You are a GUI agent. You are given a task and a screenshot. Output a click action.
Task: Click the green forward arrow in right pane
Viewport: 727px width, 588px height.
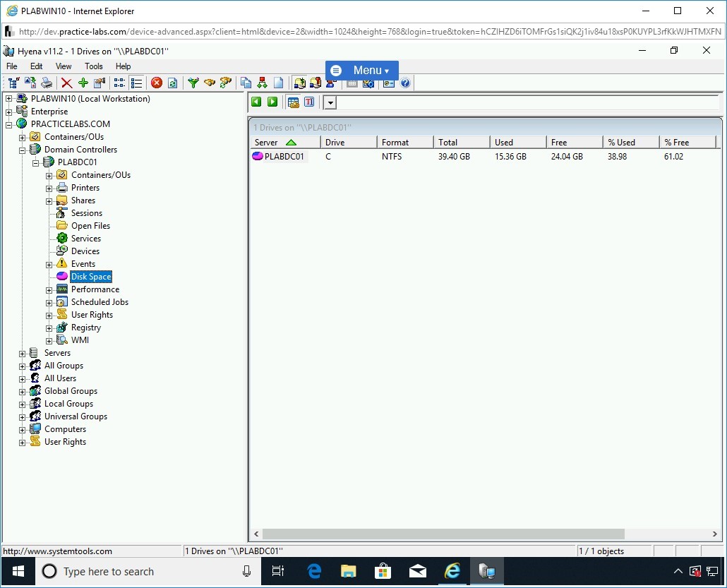coord(272,102)
